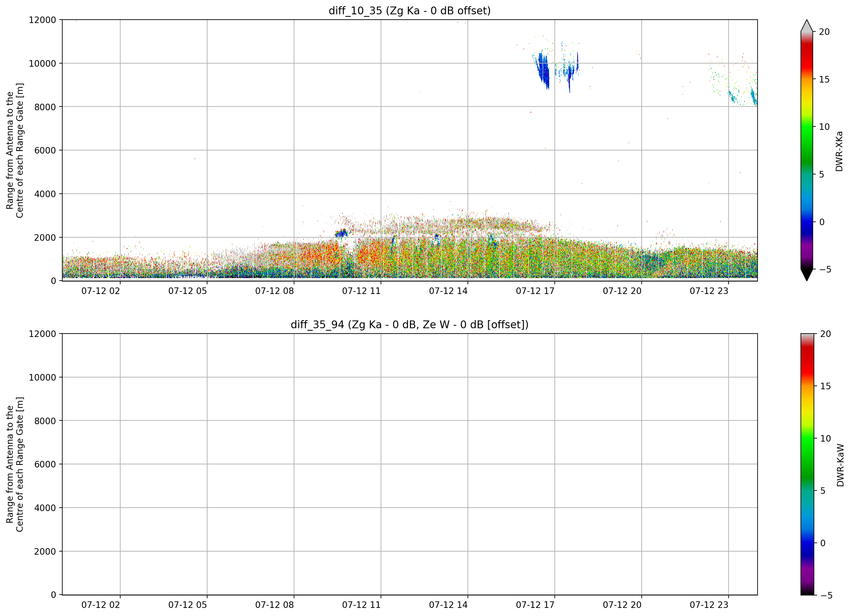Click the 6000 y-tick label of top plot
Screen dimensions: 851x616
click(45, 150)
